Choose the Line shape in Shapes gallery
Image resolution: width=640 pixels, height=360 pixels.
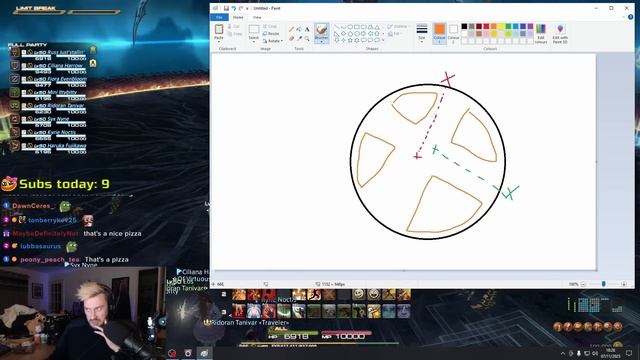[x=337, y=27]
